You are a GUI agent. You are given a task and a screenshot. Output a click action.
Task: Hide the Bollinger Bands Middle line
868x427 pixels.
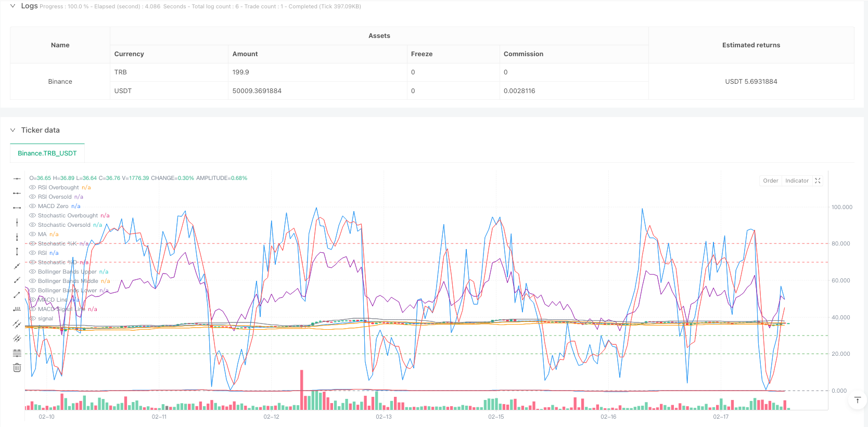tap(32, 281)
